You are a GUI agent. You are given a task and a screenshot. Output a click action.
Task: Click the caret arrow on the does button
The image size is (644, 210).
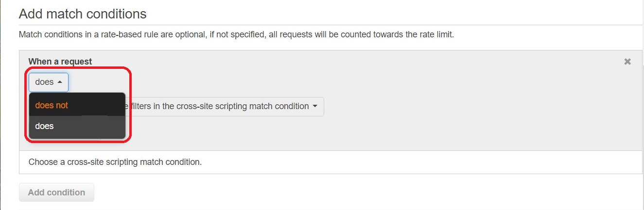click(x=60, y=82)
